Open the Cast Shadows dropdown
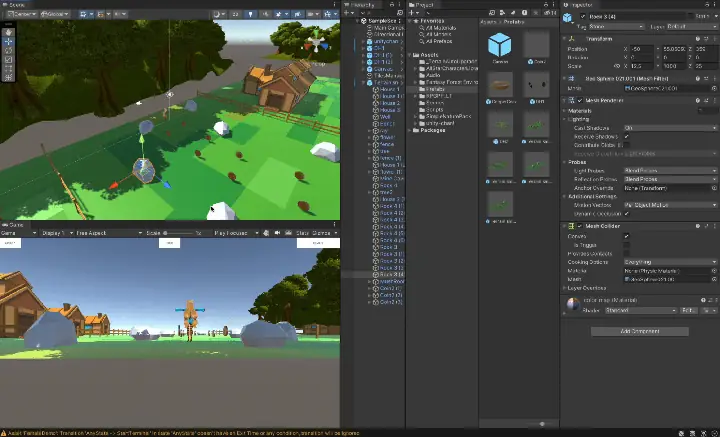 tap(670, 128)
